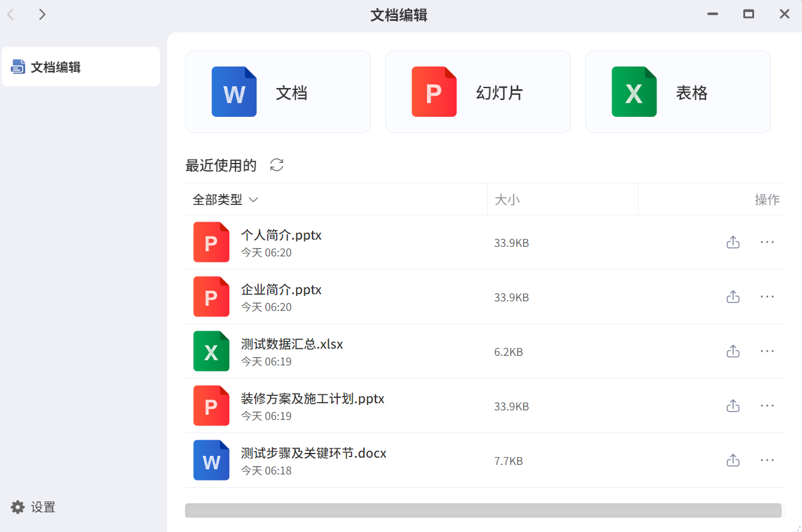Expand the 全部类型 file type filter

pos(225,199)
